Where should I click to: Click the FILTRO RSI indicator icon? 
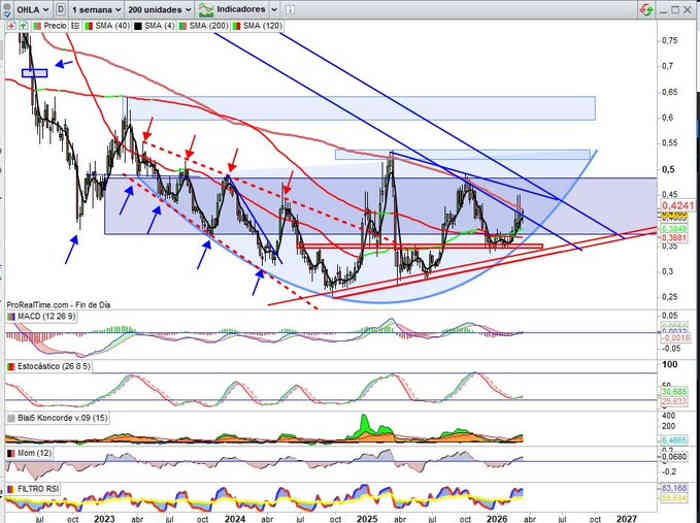[11, 489]
